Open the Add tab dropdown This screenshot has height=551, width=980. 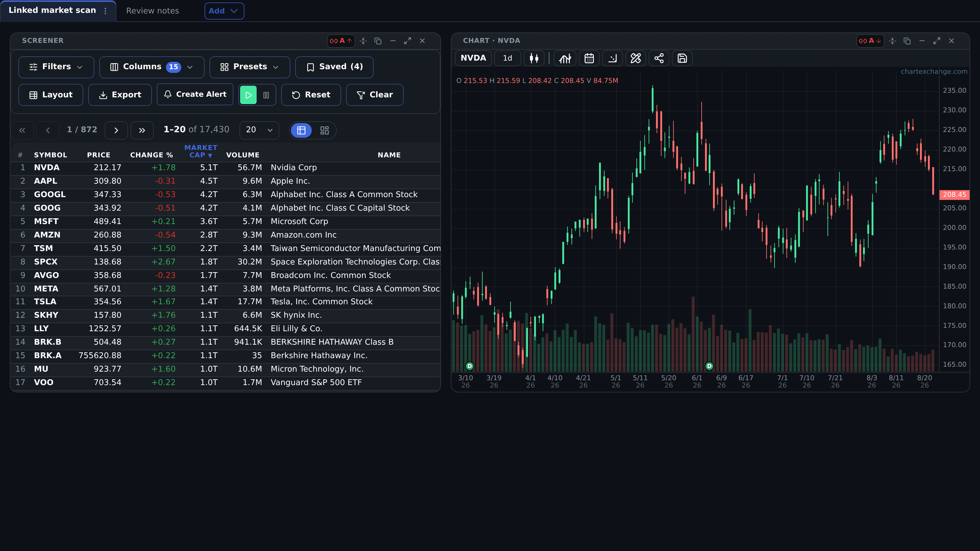(x=224, y=11)
